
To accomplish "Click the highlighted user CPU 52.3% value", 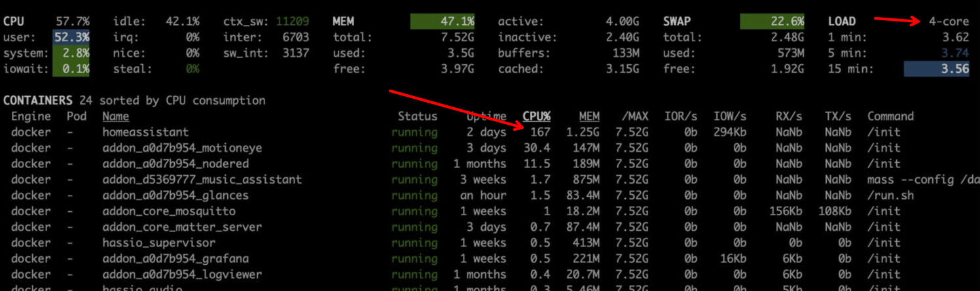I will [x=71, y=38].
